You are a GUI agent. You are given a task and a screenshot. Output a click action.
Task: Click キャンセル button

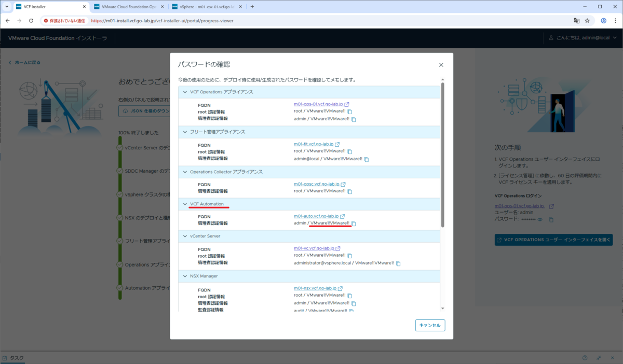coord(430,325)
